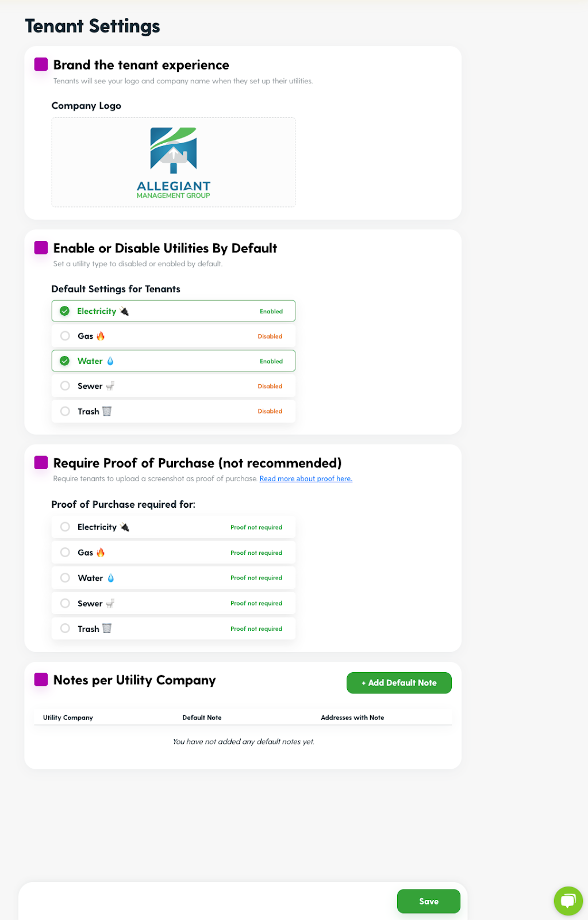Click the Allegiant Management Group logo
Screen dimensions: 588x920
174,163
